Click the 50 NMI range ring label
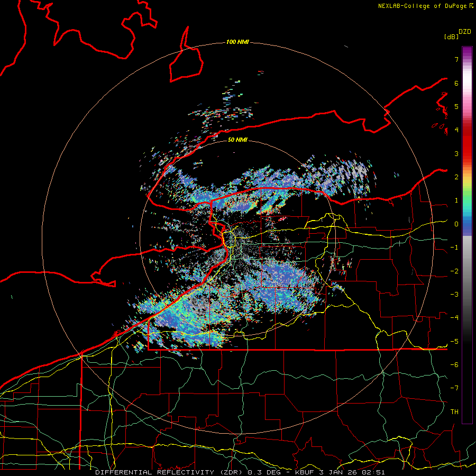 [237, 140]
